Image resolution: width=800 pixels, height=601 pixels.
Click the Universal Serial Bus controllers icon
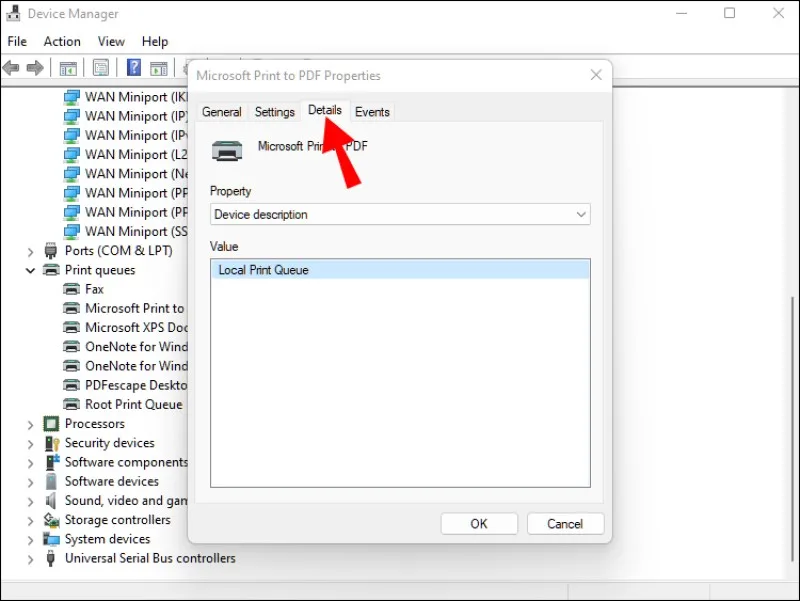click(x=51, y=558)
